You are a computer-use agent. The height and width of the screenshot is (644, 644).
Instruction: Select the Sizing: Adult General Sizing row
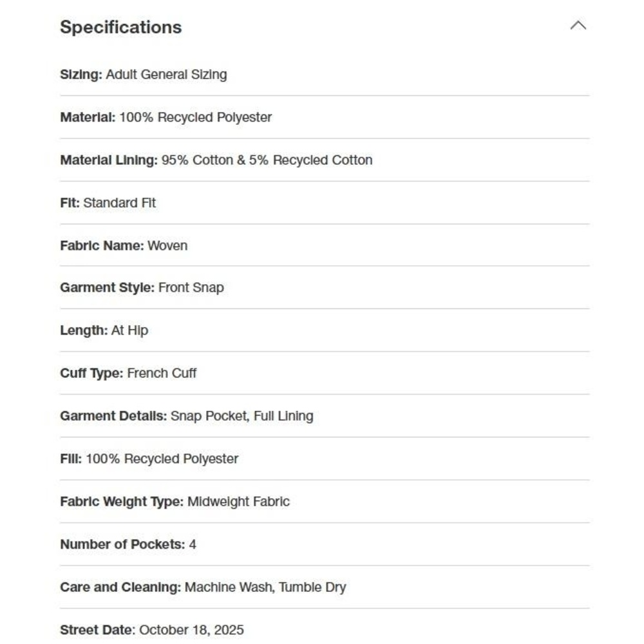pyautogui.click(x=325, y=75)
